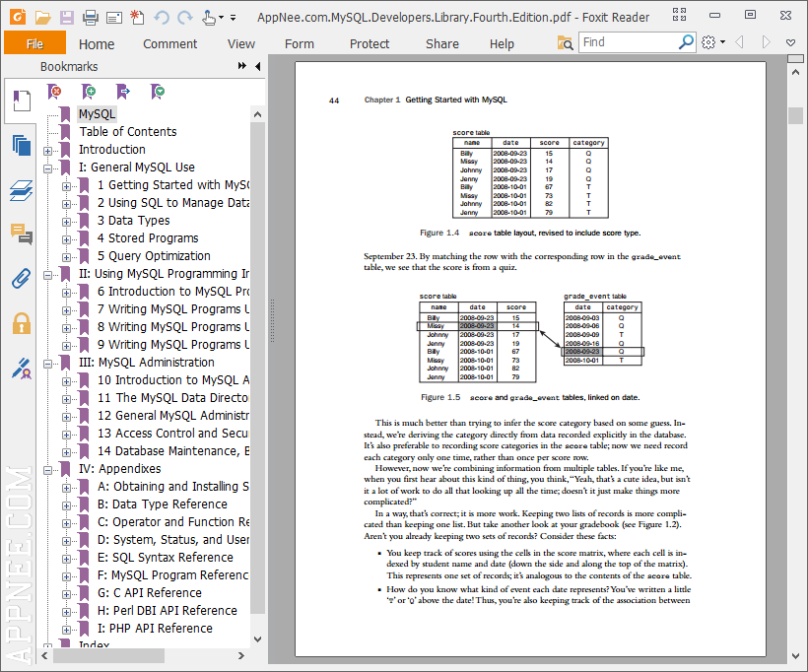Click the heart icon in ribbon bar

click(x=791, y=42)
